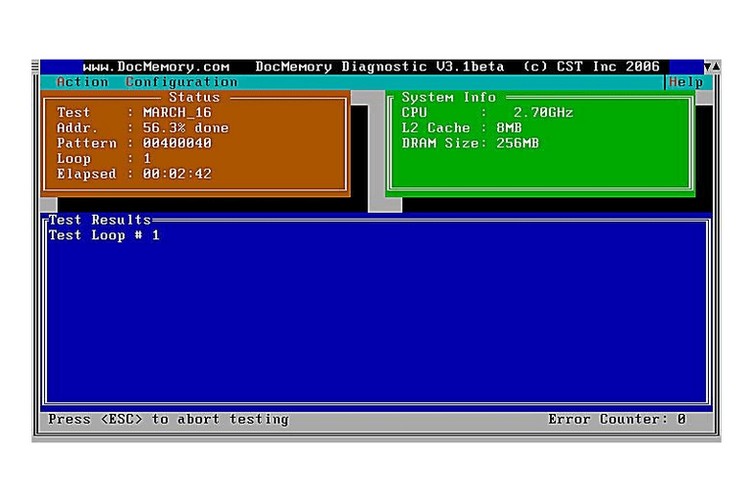753x502 pixels.
Task: Click the DocMemory Diagnostic V3.1beta title
Action: (x=379, y=67)
